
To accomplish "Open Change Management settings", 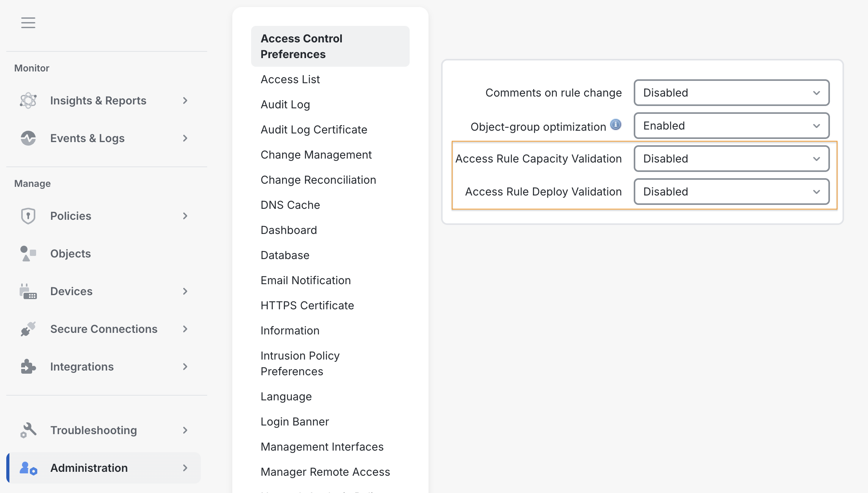I will pyautogui.click(x=316, y=155).
